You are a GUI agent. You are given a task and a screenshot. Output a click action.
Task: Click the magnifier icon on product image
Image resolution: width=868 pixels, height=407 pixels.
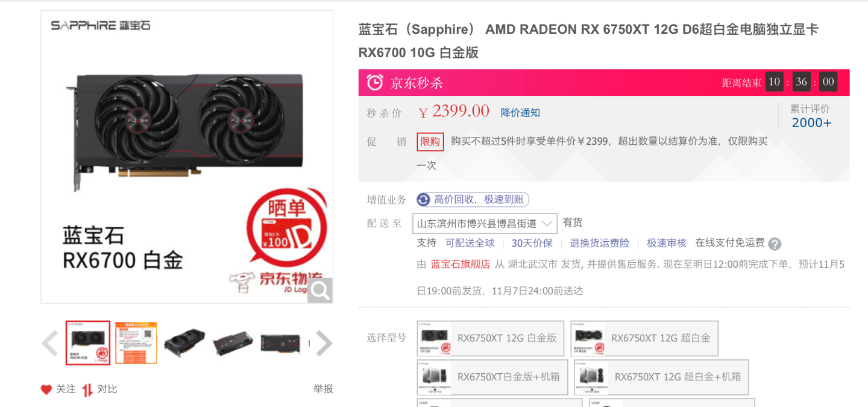[x=320, y=291]
